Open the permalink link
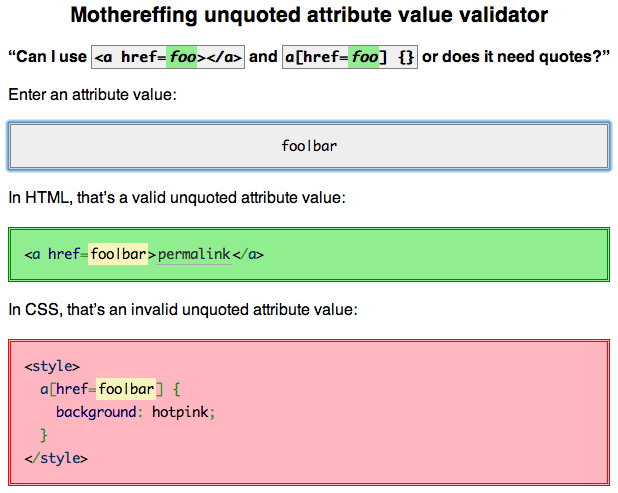 click(x=194, y=254)
